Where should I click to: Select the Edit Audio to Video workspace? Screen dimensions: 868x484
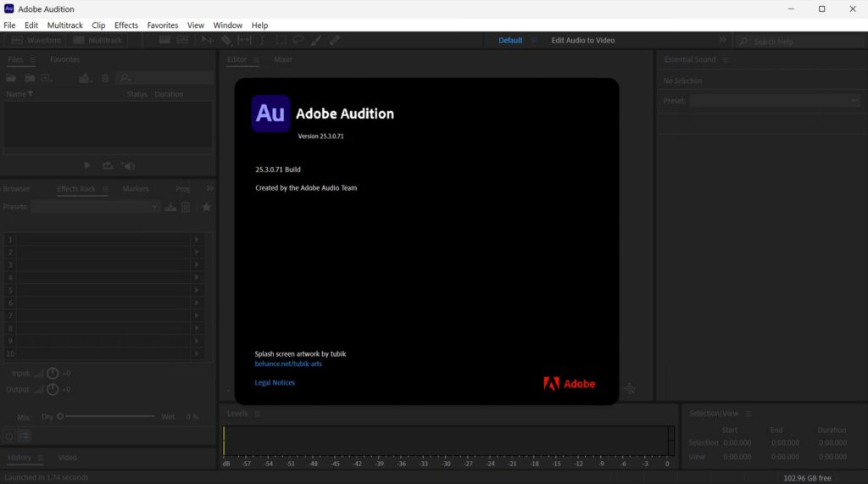[x=583, y=41]
